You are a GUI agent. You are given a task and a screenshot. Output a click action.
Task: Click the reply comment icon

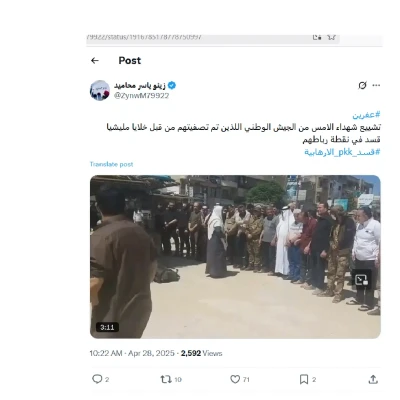[97, 379]
